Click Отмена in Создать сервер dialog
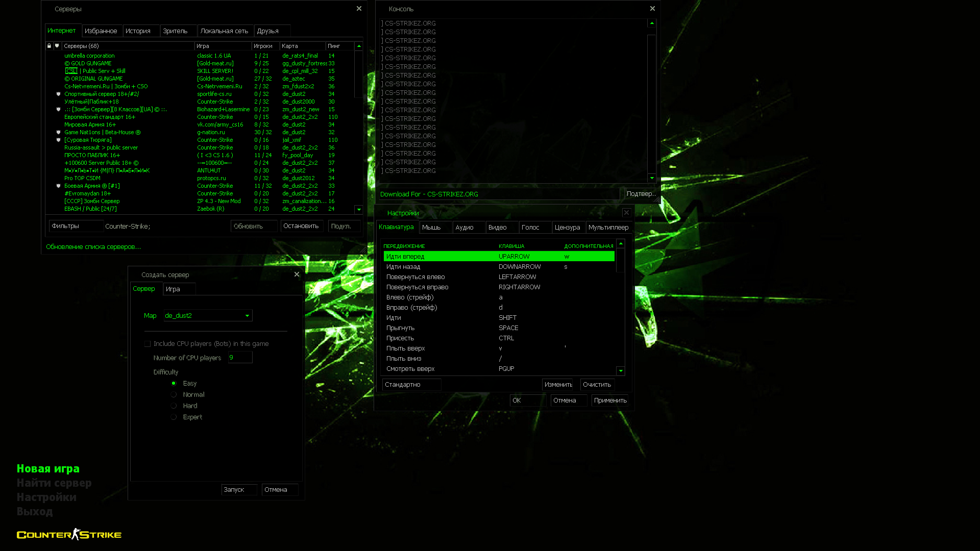This screenshot has height=551, width=980. pos(280,490)
